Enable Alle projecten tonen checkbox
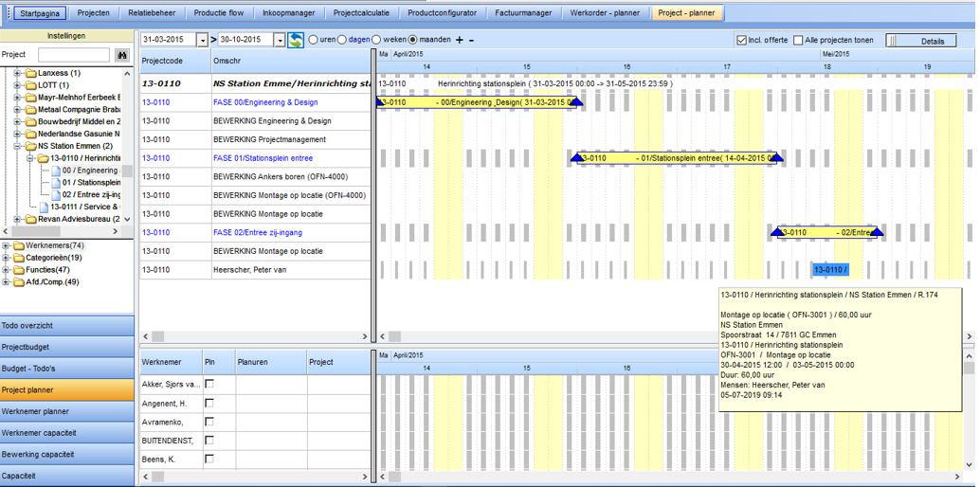This screenshot has width=980, height=487. pyautogui.click(x=798, y=41)
